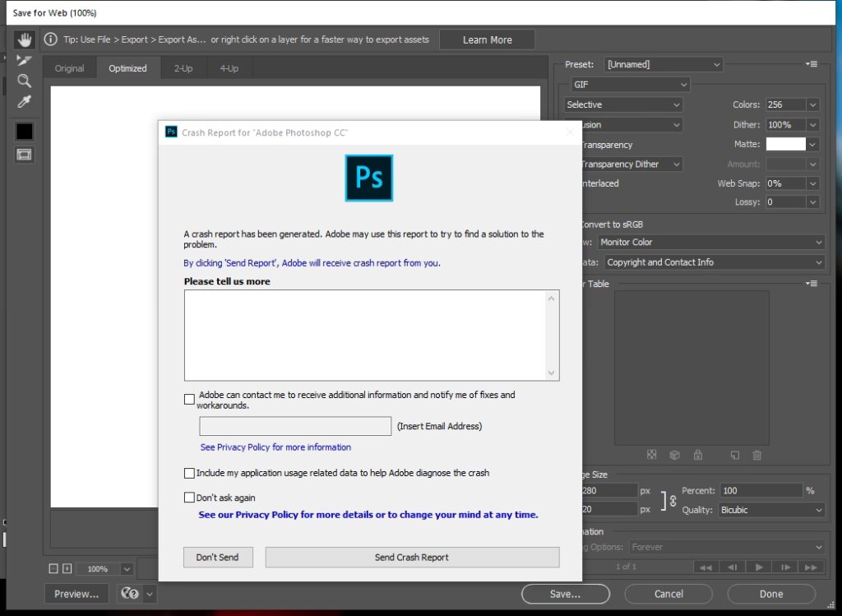Viewport: 842px width, 616px height.
Task: Click the Send Crash Report button
Action: point(412,557)
